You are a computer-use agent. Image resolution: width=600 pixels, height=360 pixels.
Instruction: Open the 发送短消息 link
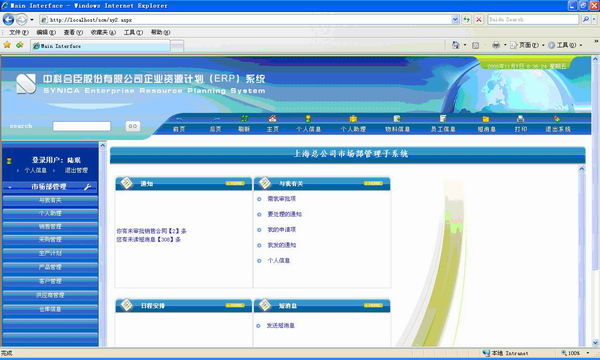tap(280, 326)
